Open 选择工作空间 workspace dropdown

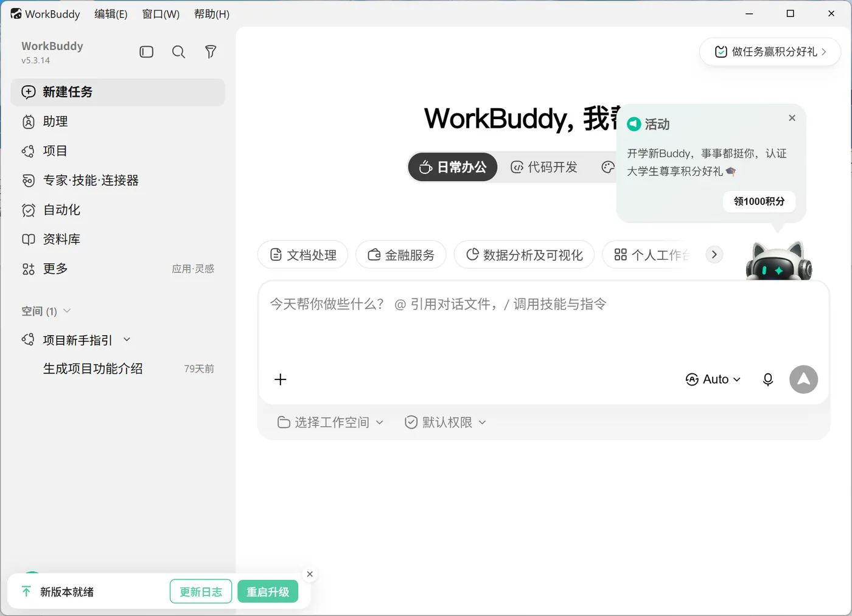pos(330,422)
